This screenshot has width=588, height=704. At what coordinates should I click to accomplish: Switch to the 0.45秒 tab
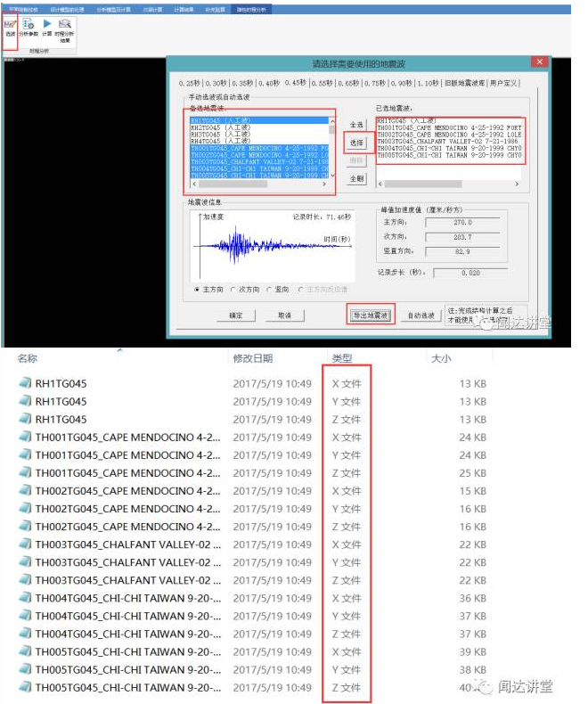[296, 83]
